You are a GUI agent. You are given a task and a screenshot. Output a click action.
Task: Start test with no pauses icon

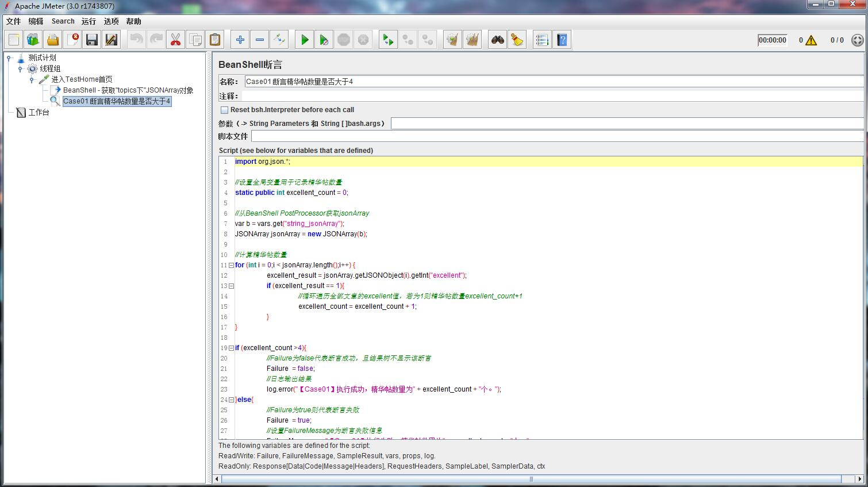coord(324,40)
